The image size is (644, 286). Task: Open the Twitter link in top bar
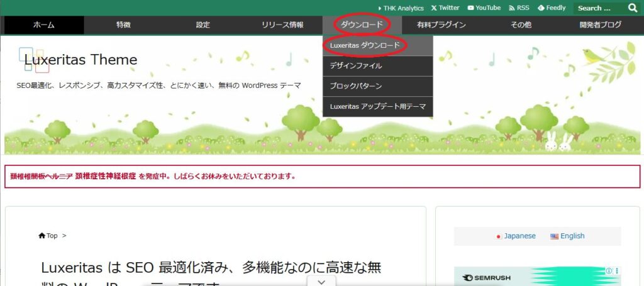point(445,8)
